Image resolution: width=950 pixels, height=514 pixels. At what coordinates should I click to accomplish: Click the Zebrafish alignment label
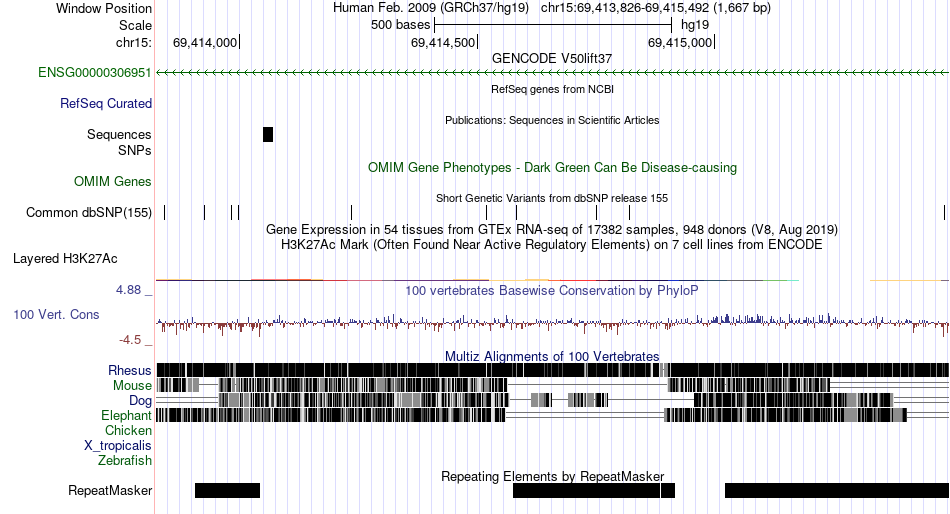pyautogui.click(x=125, y=461)
